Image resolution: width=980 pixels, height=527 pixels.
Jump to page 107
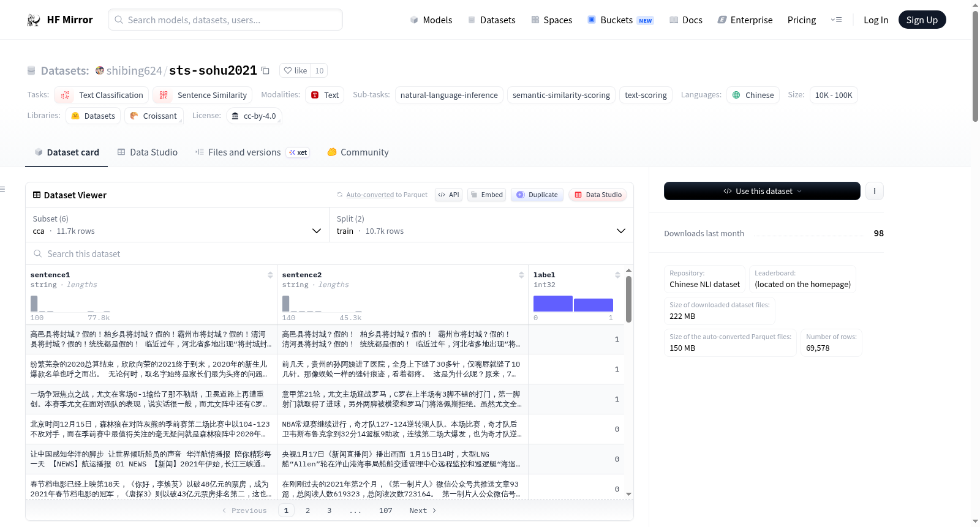click(x=385, y=510)
